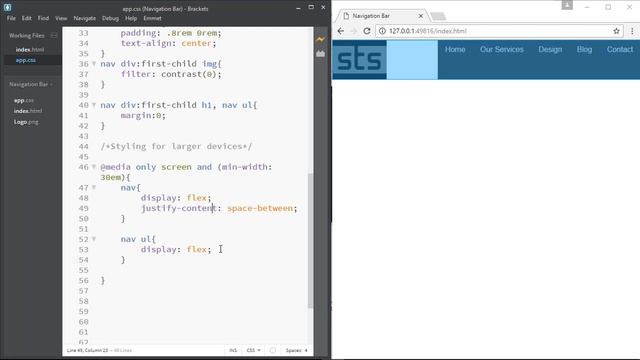
Task: Collapse the media query fold on line 46
Action: click(94, 167)
